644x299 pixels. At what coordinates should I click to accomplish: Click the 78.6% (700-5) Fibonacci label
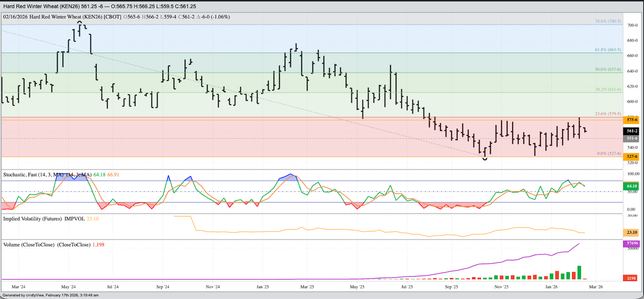pos(608,21)
